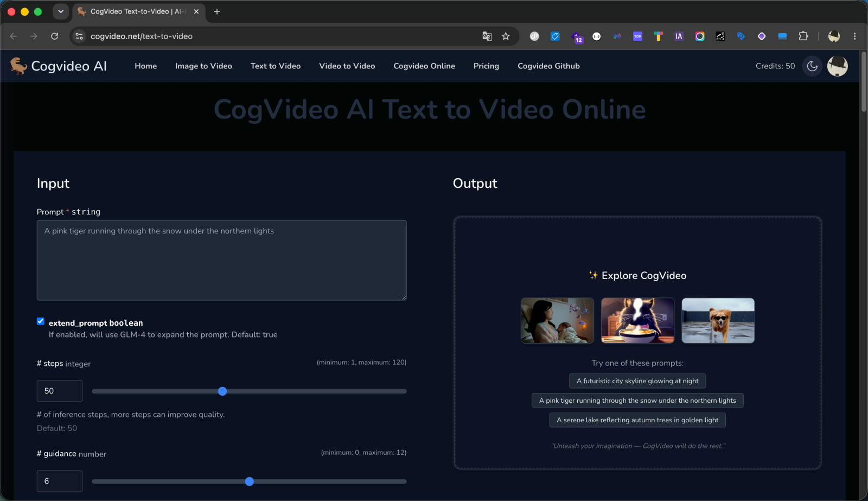Screen dimensions: 868x501
Task: Click the browser forward arrow
Action: point(34,36)
